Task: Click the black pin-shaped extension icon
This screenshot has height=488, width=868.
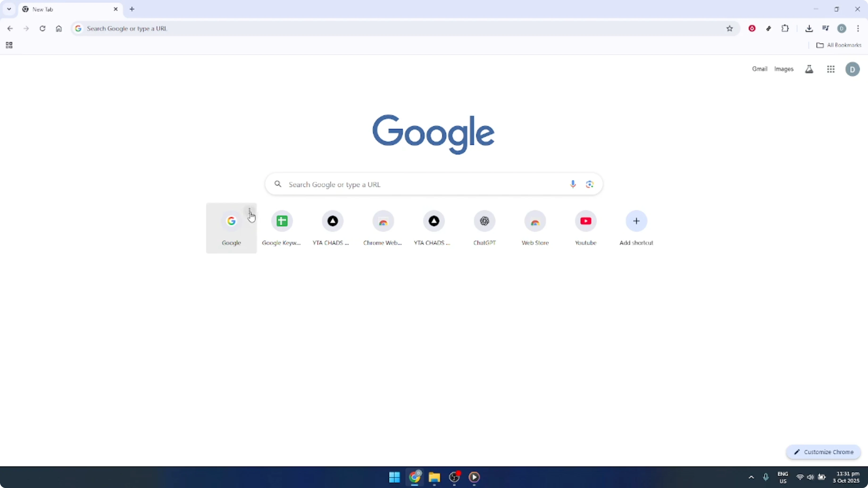Action: coord(769,29)
